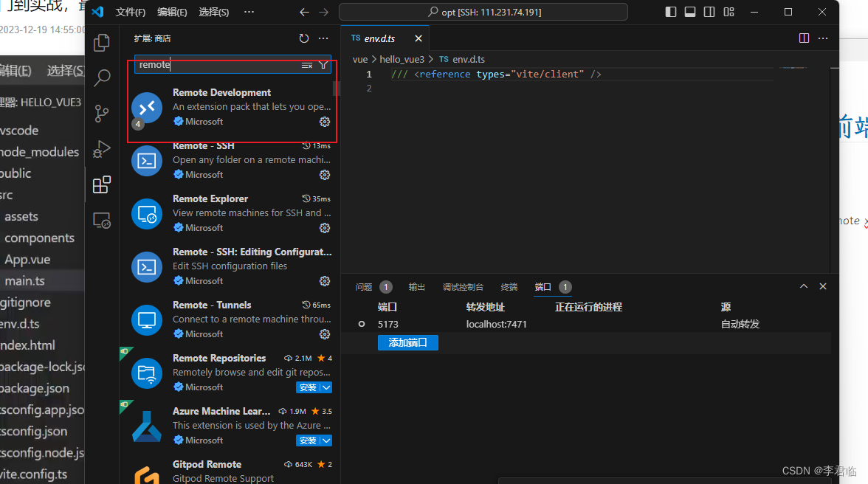
Task: Open the Remote Development extension entry
Action: coord(231,107)
